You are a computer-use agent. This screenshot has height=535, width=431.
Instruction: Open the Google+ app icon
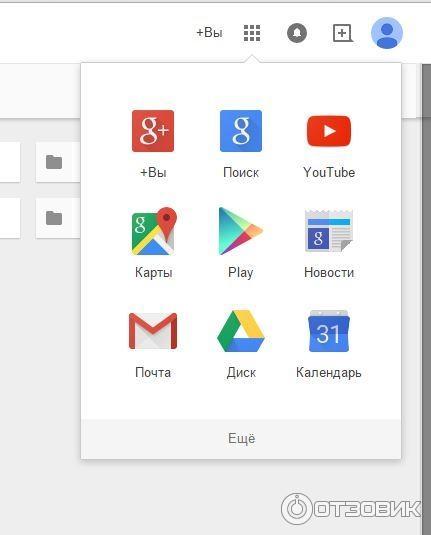[153, 131]
